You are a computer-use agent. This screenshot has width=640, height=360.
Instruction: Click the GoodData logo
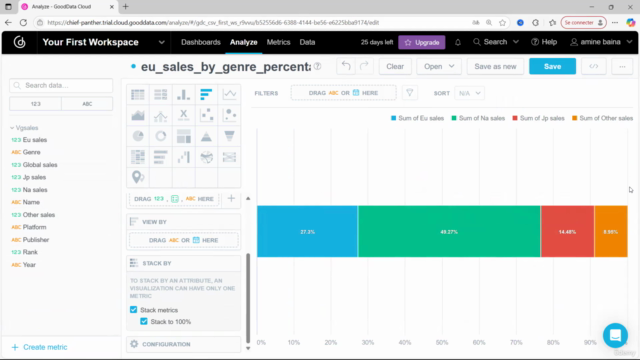click(20, 42)
